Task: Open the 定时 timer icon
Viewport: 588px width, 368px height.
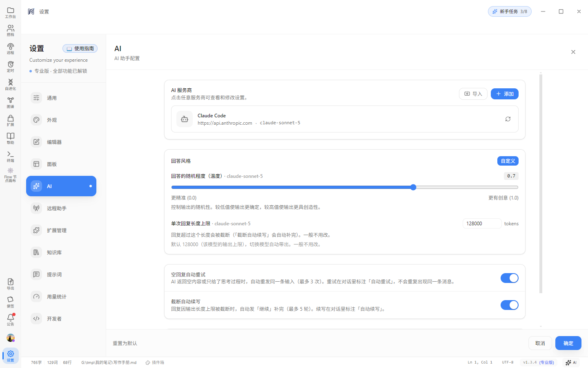Action: pos(11,66)
